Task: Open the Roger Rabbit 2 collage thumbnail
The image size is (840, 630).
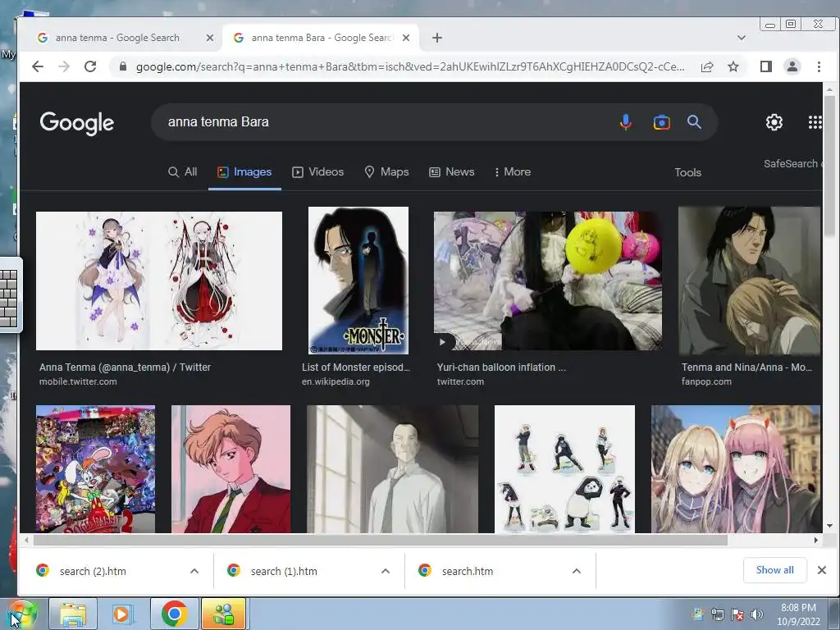Action: point(95,468)
